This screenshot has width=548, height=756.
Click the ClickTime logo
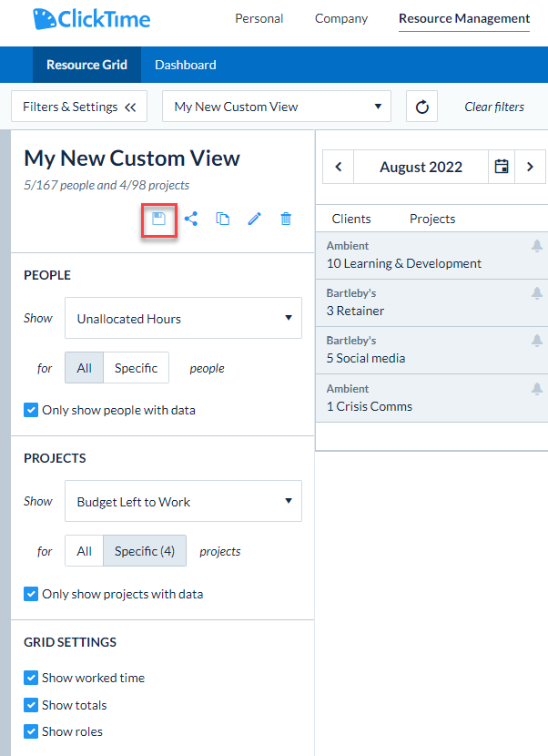tap(92, 19)
